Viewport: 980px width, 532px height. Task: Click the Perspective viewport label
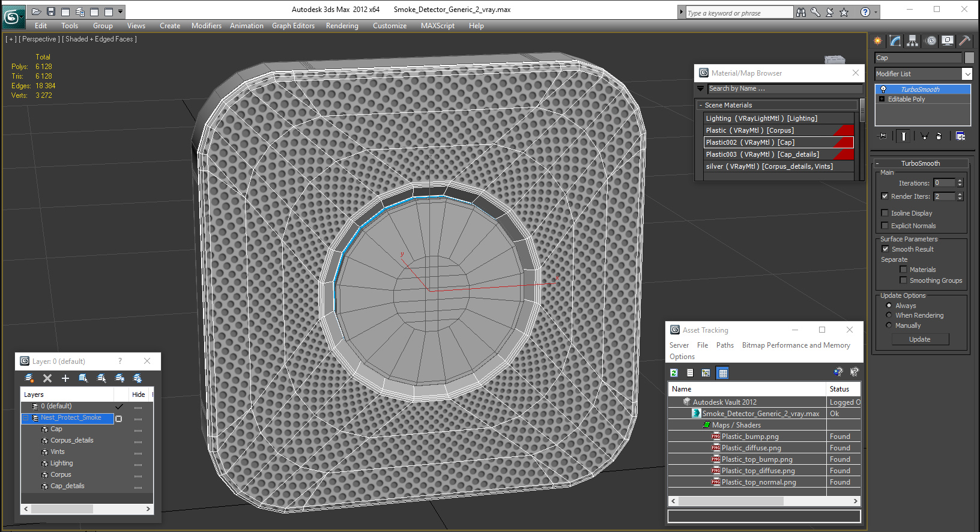click(39, 39)
